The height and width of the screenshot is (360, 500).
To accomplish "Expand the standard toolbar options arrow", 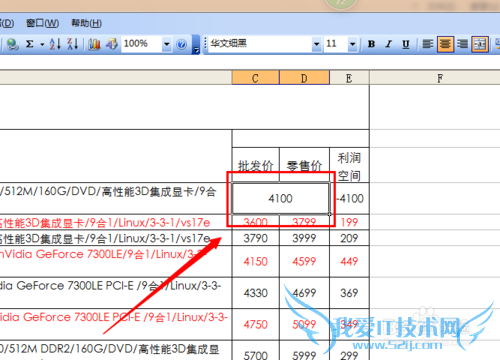I will (x=196, y=44).
